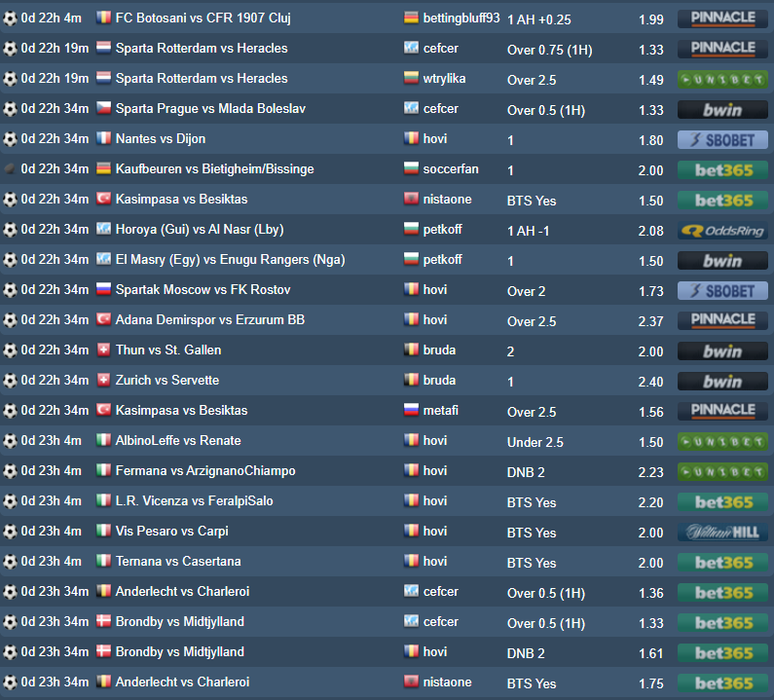Open cefcer profile in Anderlecht vs Charleroi row
Image resolution: width=774 pixels, height=700 pixels.
tap(440, 591)
